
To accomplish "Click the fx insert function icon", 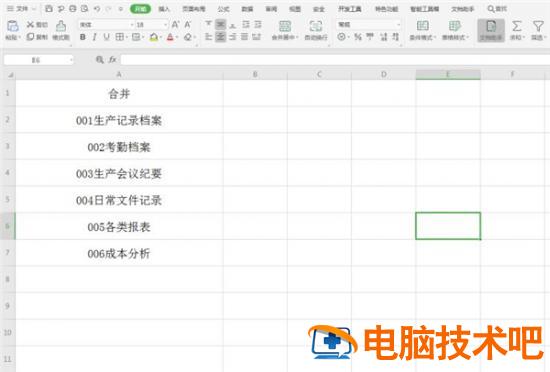I will click(x=112, y=60).
